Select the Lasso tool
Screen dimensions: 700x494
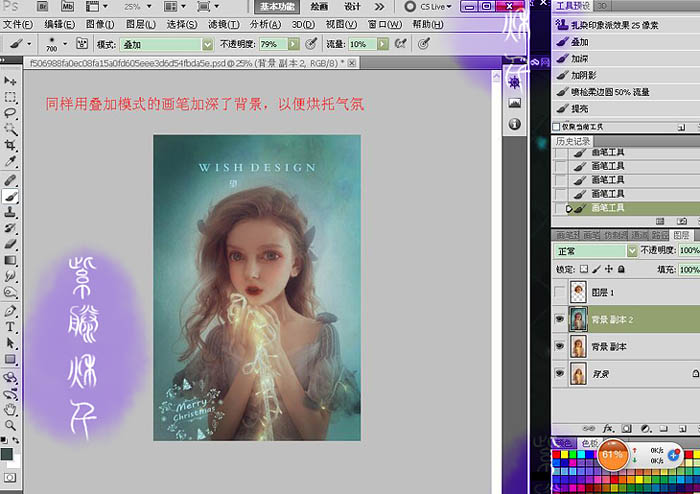(x=10, y=113)
